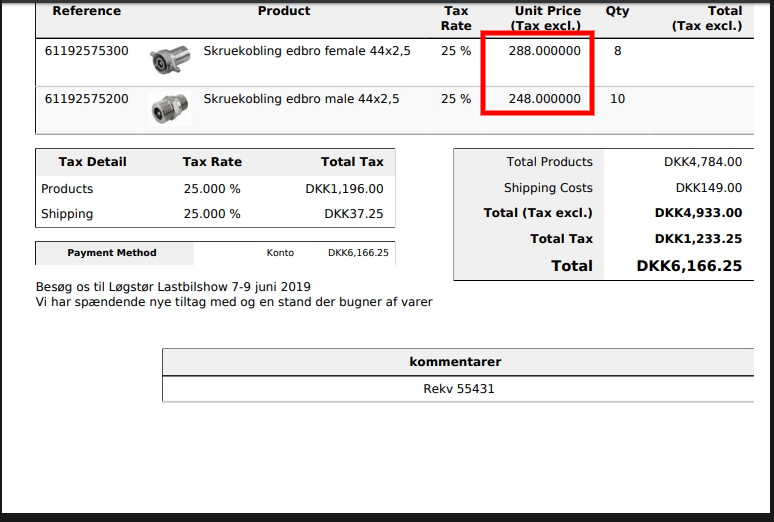
Task: Click the kommentarer header
Action: coord(455,362)
